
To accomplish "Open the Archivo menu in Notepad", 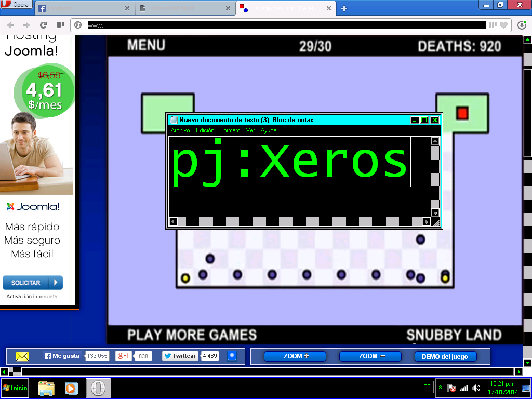I will [180, 130].
